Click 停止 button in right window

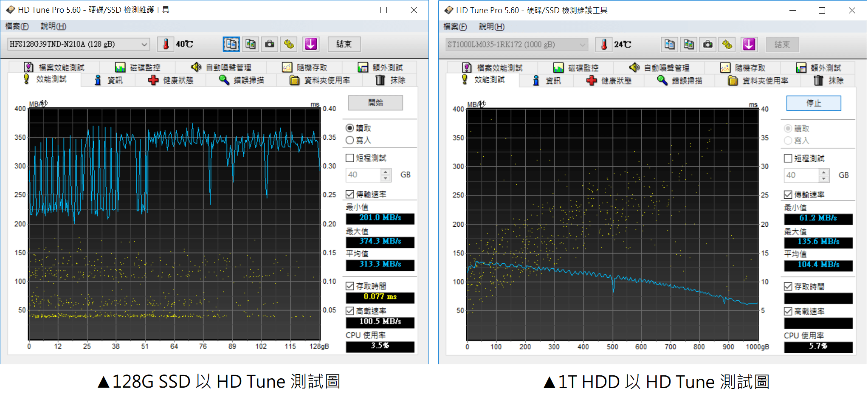point(814,103)
